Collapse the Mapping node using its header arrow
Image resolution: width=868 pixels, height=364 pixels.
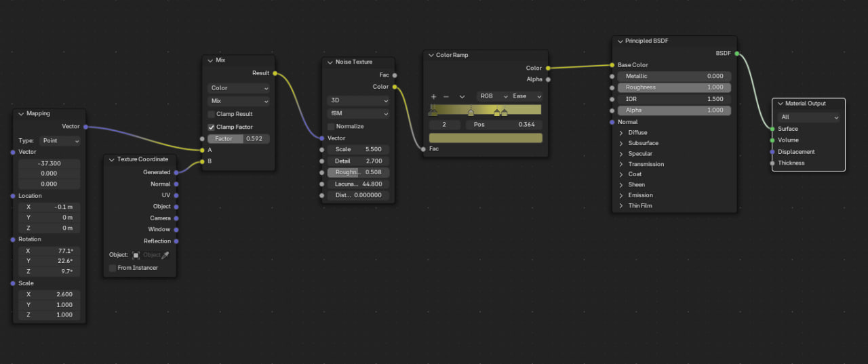(x=21, y=114)
